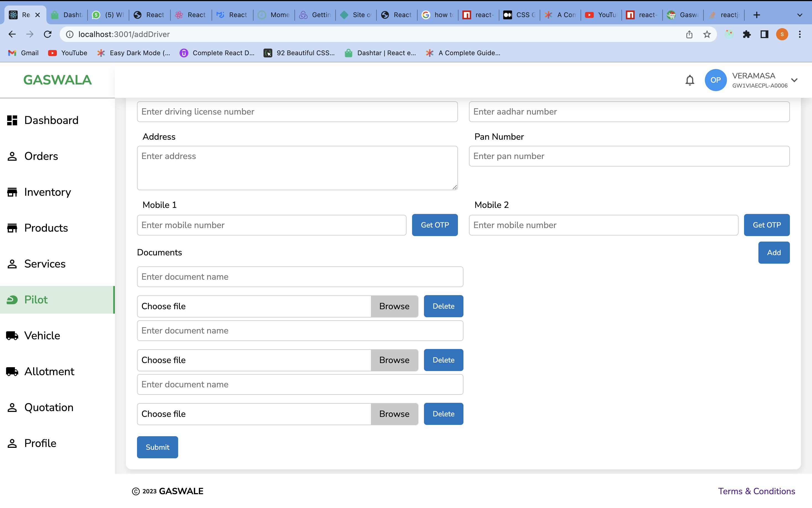
Task: Click the Inventory store icon in sidebar
Action: coord(12,192)
